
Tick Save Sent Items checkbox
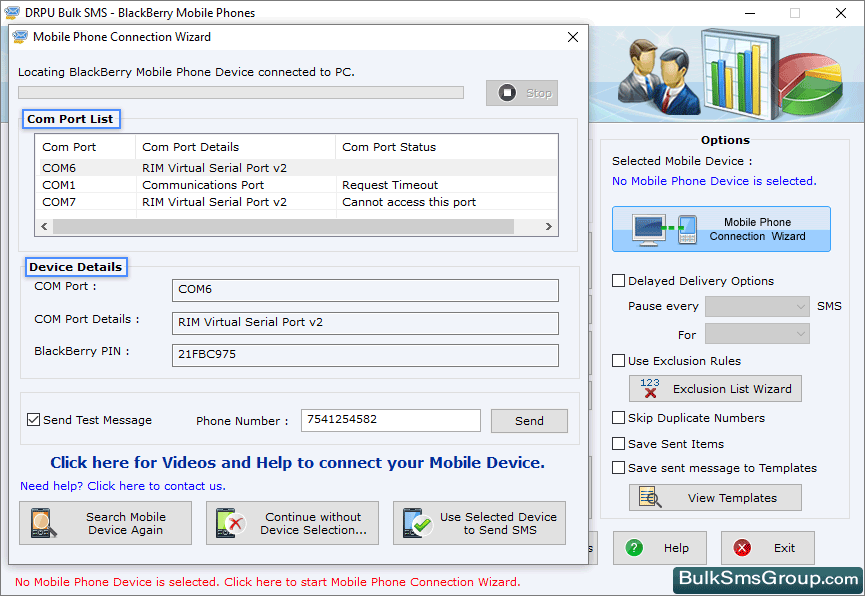click(618, 444)
